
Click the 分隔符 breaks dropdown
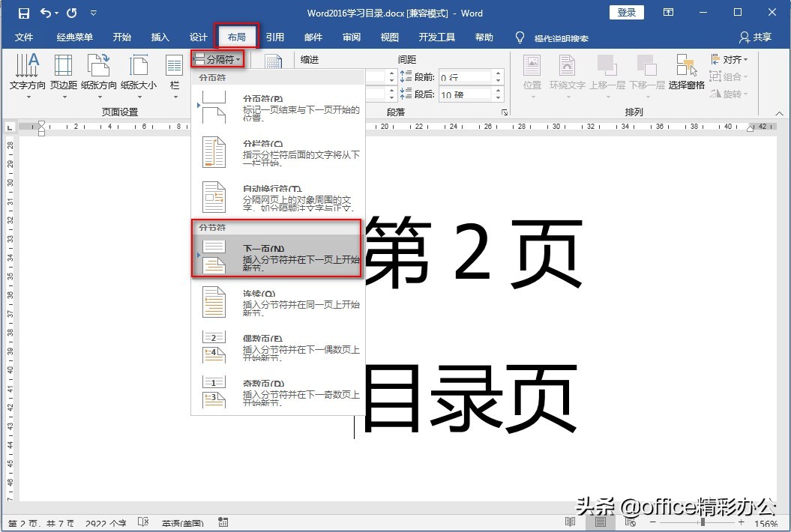218,59
